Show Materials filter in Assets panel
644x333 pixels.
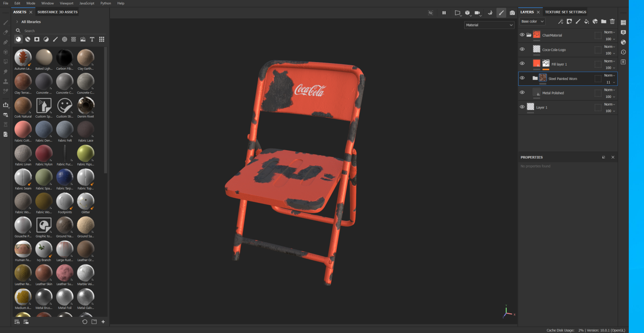18,39
